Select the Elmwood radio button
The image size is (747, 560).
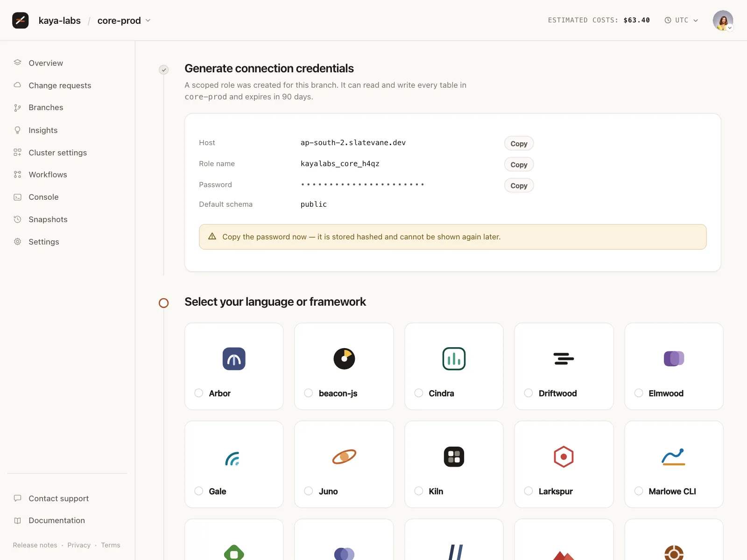(x=639, y=393)
